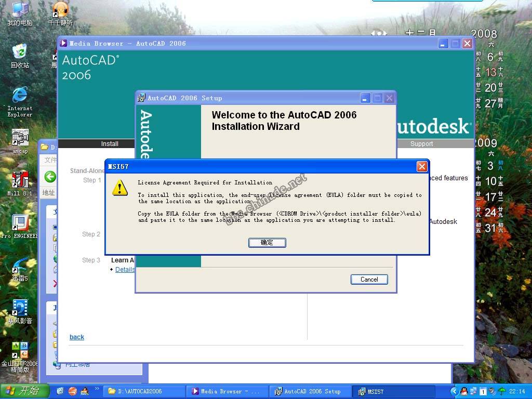Click the AutoCAD 2006 Setup installer title icon

pos(141,98)
